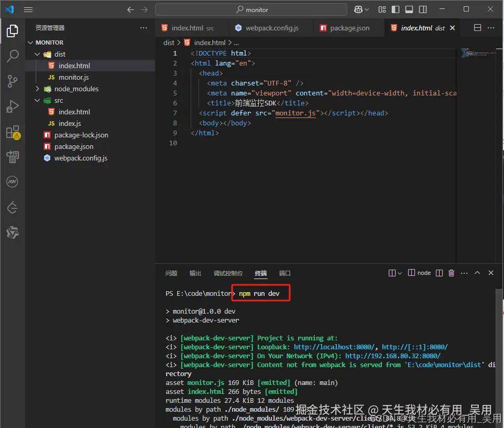This screenshot has width=504, height=428.
Task: Open the Source Control view
Action: click(x=12, y=81)
